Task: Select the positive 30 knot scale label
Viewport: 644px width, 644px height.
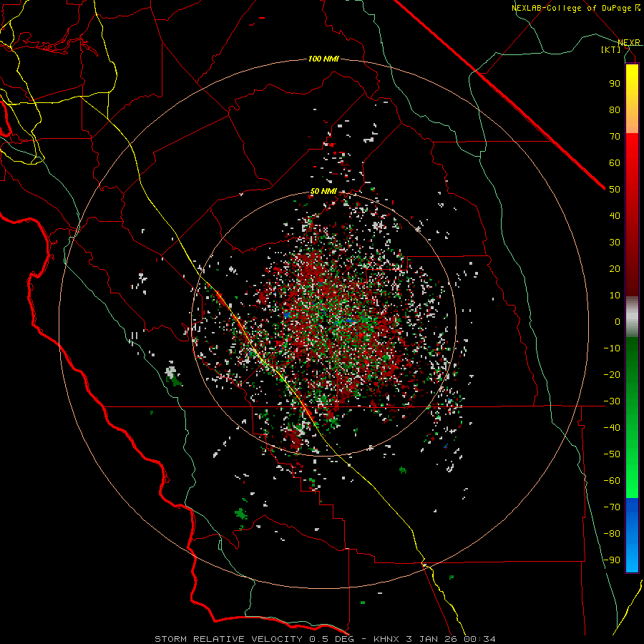Action: point(615,243)
